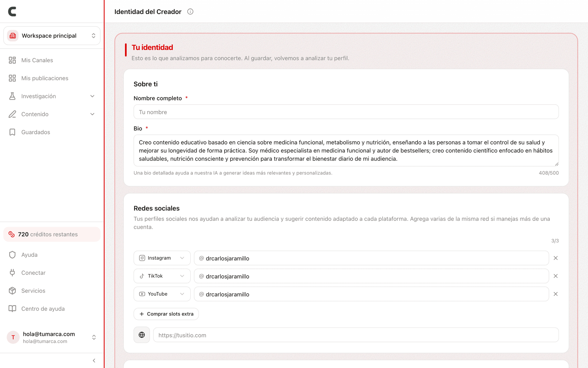Grab the Bio resize handle
This screenshot has width=588, height=368.
click(557, 164)
